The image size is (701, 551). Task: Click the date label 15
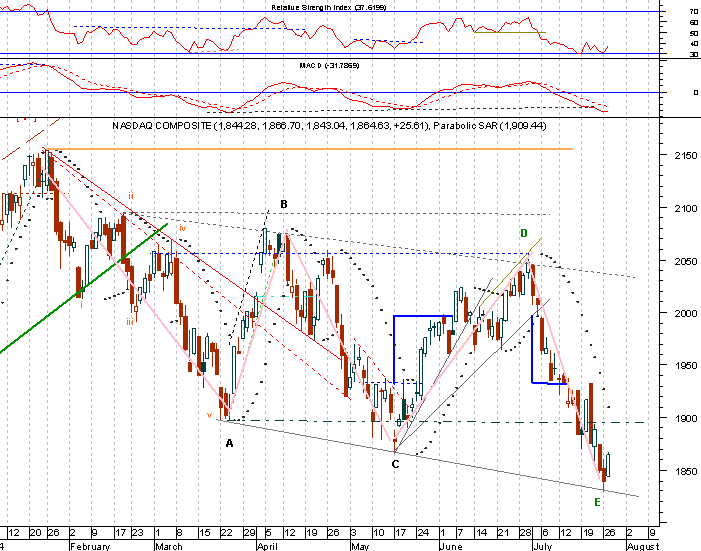click(205, 533)
